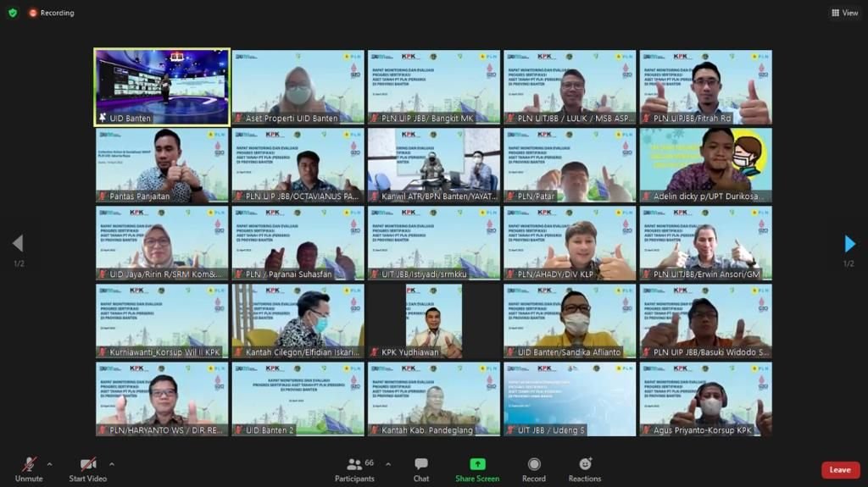Image resolution: width=868 pixels, height=487 pixels.
Task: Click the green Share Screen icon
Action: [477, 464]
